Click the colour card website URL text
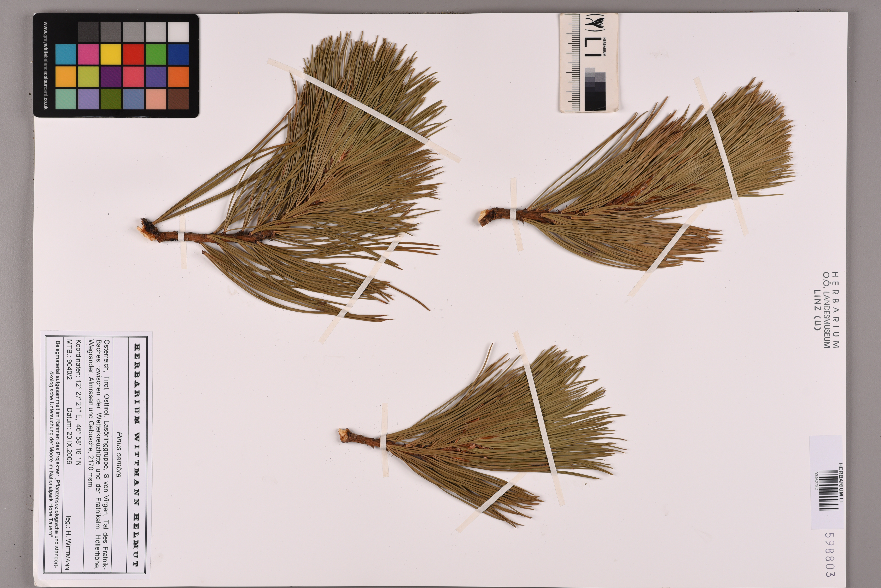The width and height of the screenshot is (881, 588). pos(45,65)
